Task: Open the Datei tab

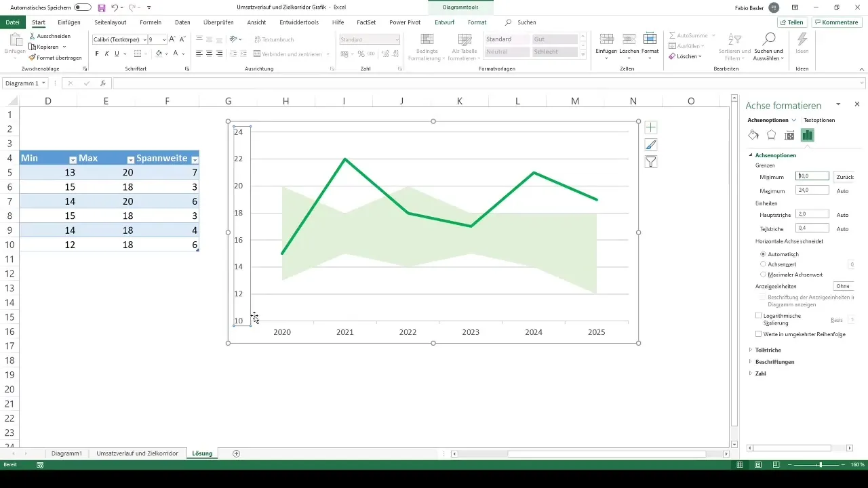Action: tap(12, 22)
